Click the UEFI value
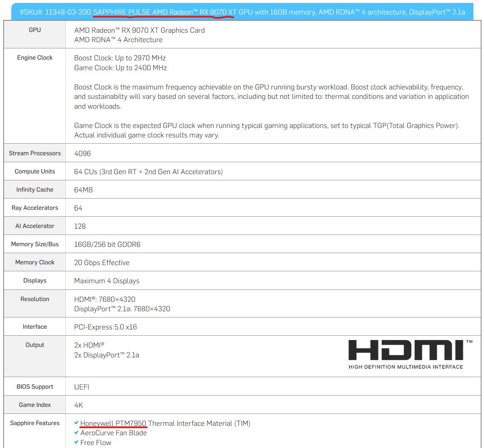 pos(82,387)
